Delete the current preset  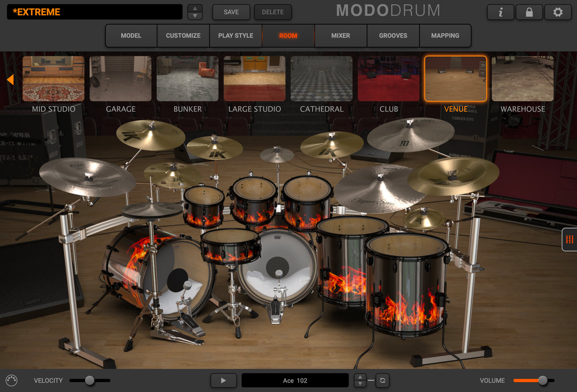[273, 12]
